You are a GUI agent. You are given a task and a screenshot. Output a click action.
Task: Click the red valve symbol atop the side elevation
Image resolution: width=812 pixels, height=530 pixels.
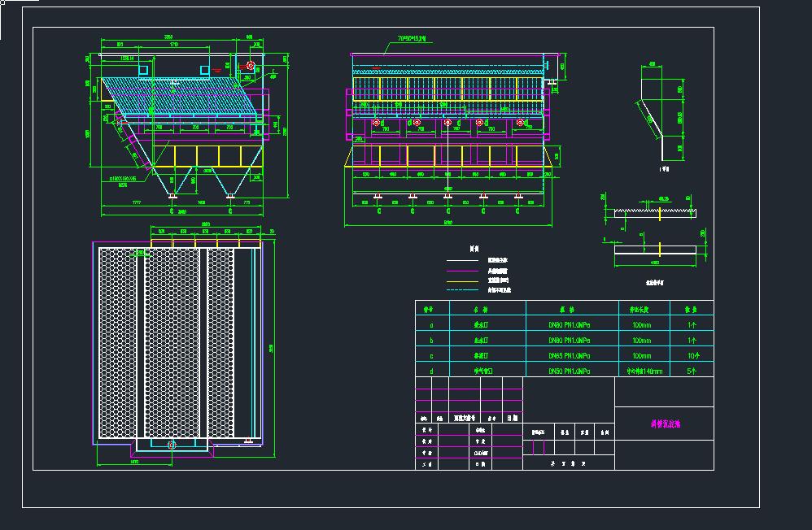[251, 65]
